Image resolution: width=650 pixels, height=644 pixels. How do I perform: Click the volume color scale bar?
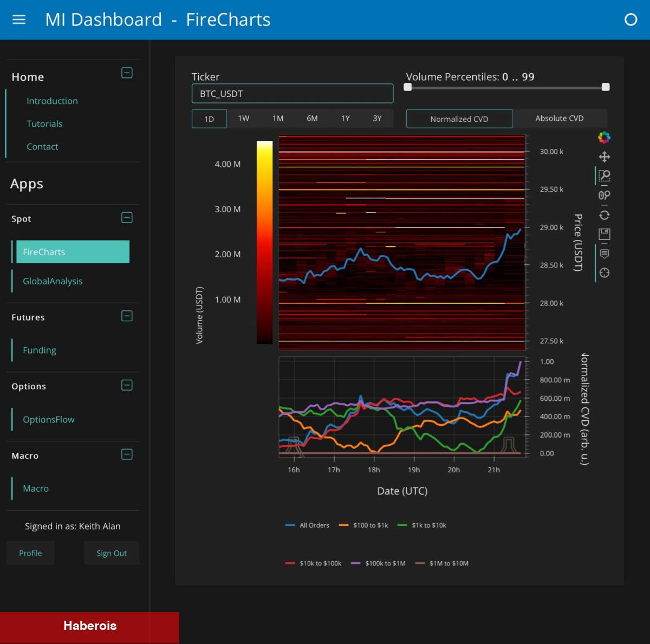click(264, 242)
